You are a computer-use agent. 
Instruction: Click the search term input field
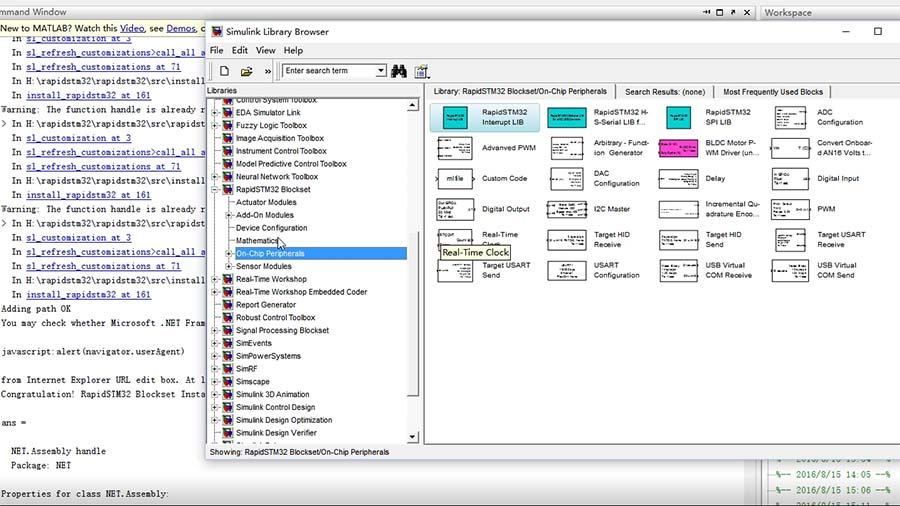tap(329, 71)
